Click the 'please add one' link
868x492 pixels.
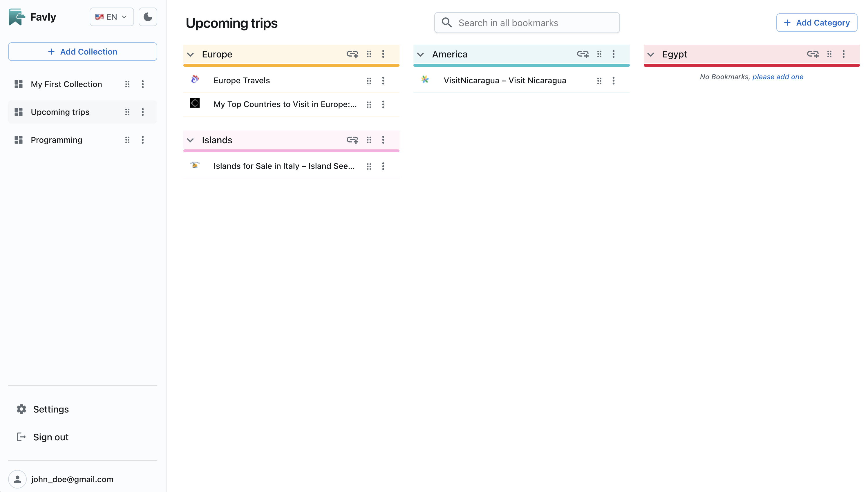click(777, 77)
